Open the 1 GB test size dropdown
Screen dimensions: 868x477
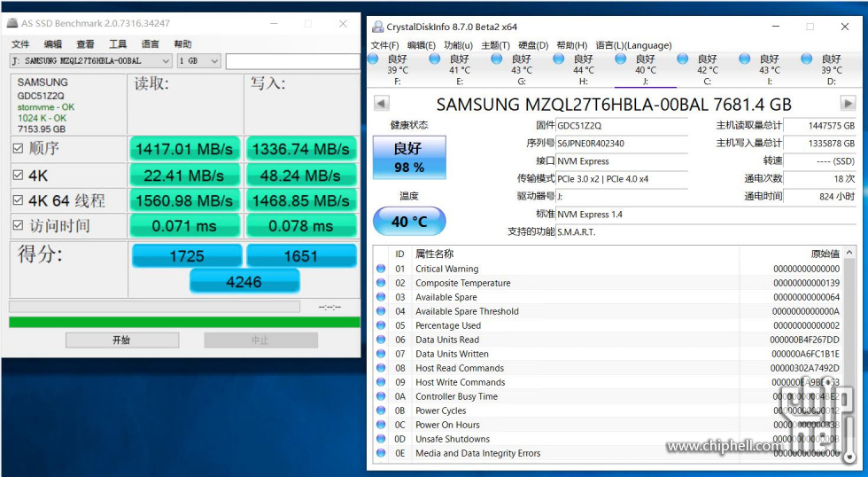click(x=198, y=61)
